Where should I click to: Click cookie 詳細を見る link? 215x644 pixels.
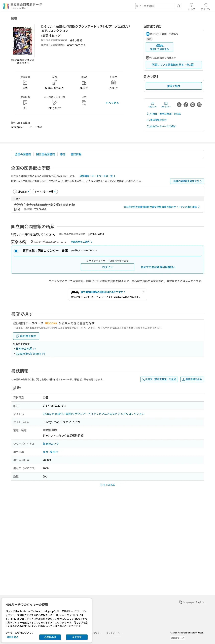pos(13,637)
